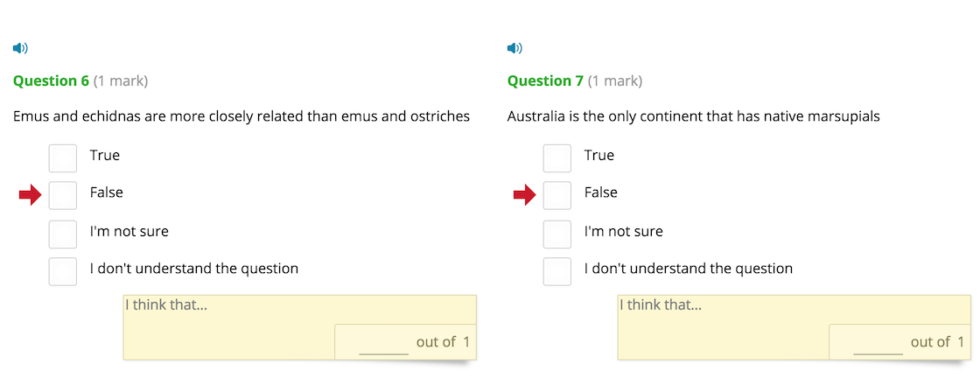
Task: Click the red arrow beside Question 7 False
Action: [524, 196]
